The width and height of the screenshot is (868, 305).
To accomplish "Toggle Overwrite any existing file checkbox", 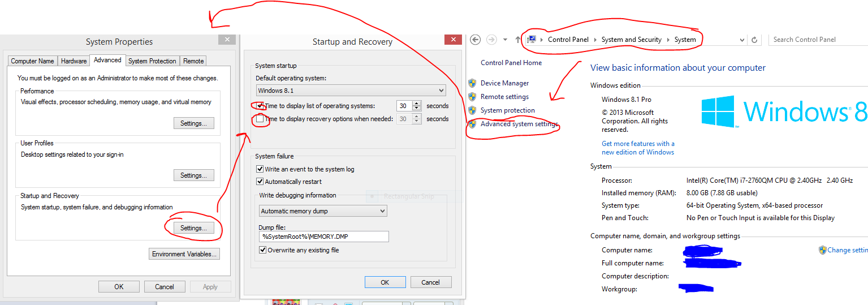I will tap(263, 250).
